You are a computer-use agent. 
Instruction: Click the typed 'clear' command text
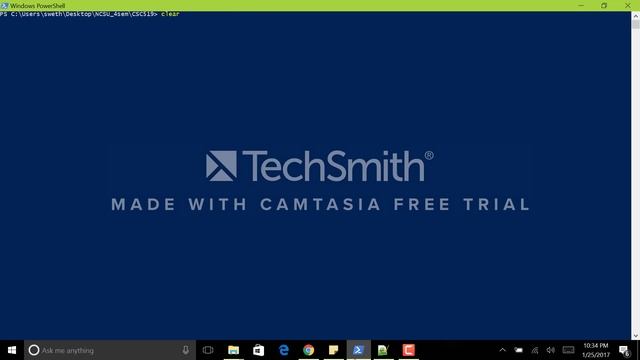pyautogui.click(x=170, y=14)
